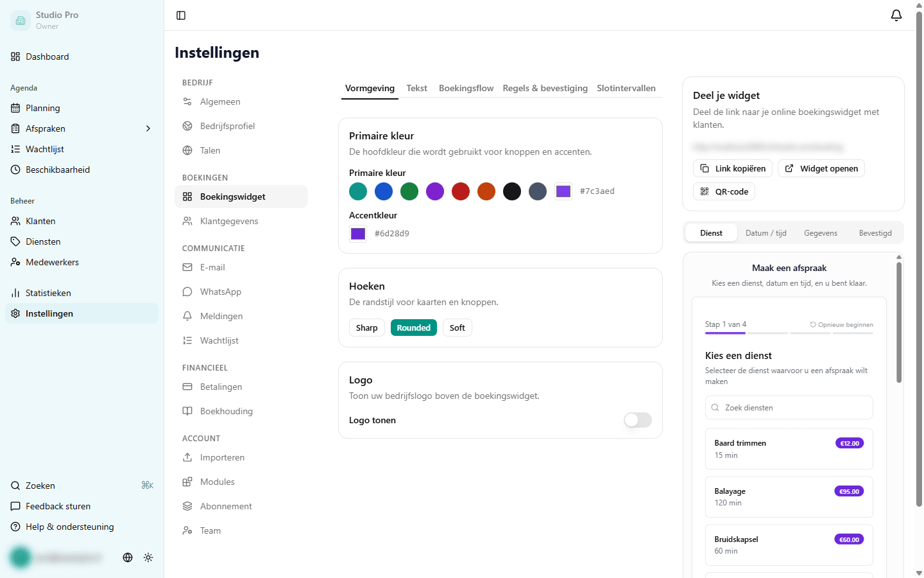Click Opnieuw beginnen in widget preview
924x578 pixels.
[x=842, y=325]
